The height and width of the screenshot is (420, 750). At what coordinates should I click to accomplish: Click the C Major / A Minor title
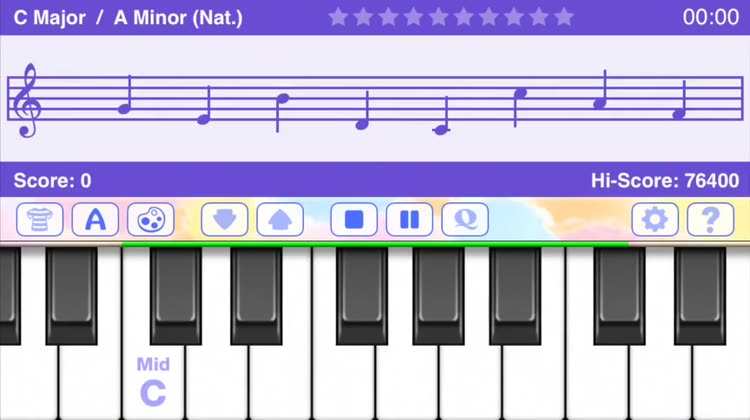click(x=128, y=18)
